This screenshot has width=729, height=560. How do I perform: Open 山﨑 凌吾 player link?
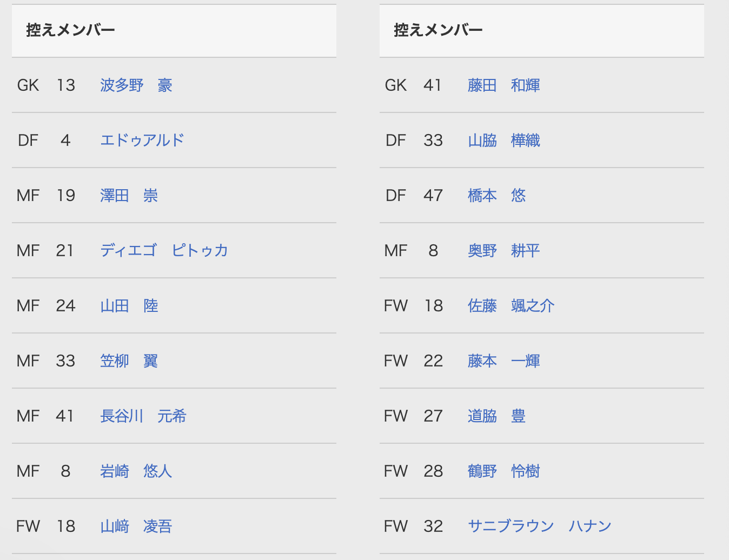coord(136,526)
